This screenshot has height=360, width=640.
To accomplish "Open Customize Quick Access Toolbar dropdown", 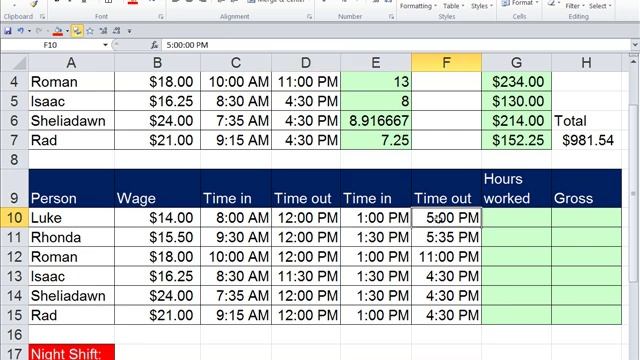I will [129, 31].
